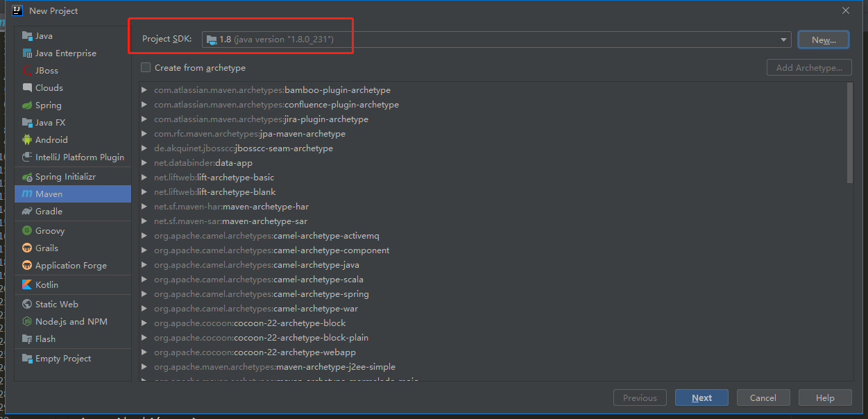
Task: Click the SDK folder icon in combo box
Action: point(212,40)
